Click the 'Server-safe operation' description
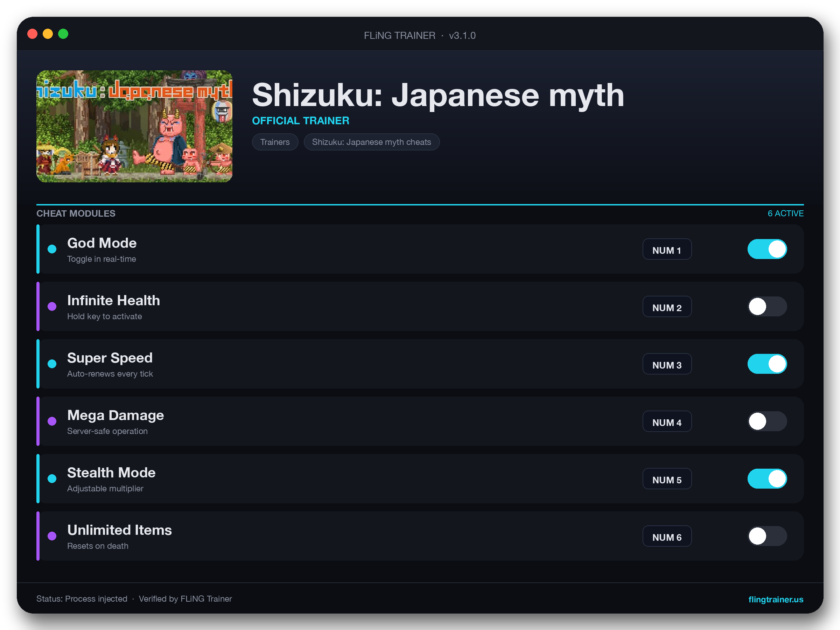The image size is (840, 630). pyautogui.click(x=107, y=431)
